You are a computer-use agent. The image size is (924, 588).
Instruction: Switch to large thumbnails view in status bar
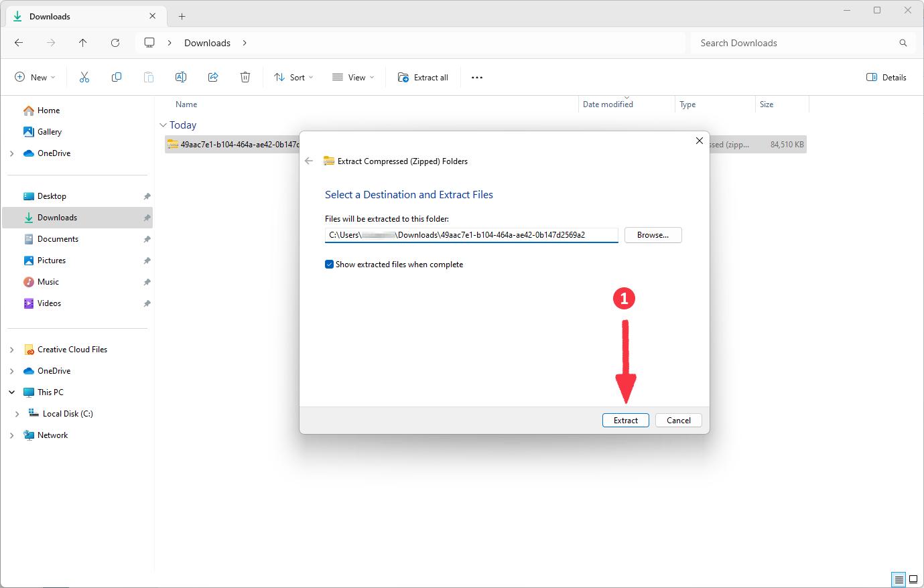pos(913,579)
